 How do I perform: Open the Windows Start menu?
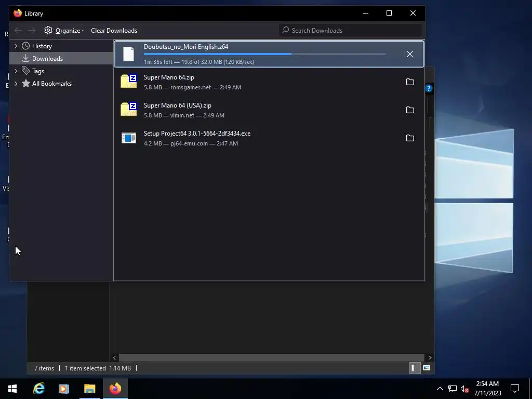pos(12,389)
